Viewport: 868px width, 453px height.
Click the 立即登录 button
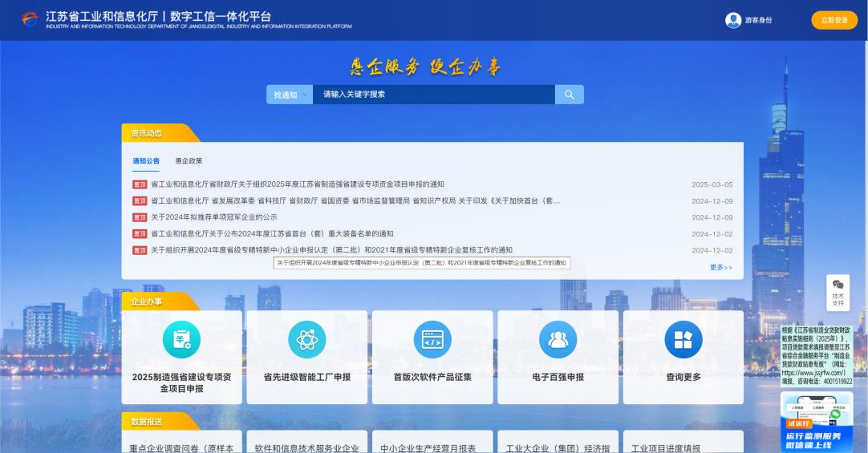click(x=834, y=20)
